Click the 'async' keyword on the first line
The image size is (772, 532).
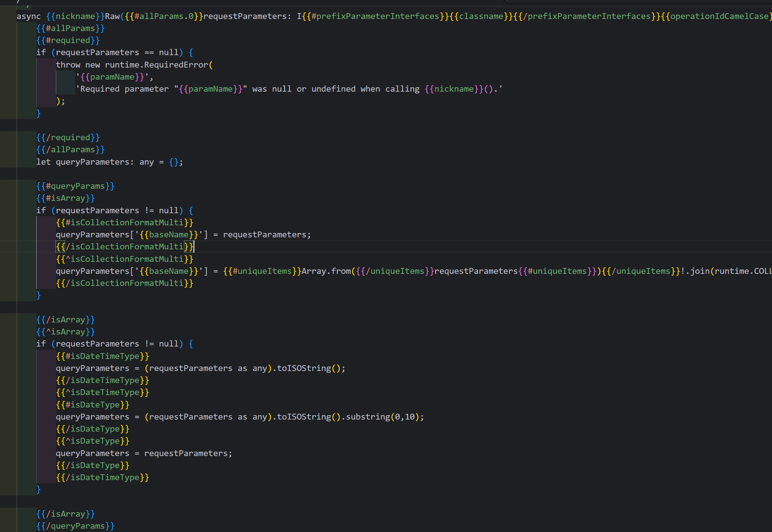coord(28,16)
